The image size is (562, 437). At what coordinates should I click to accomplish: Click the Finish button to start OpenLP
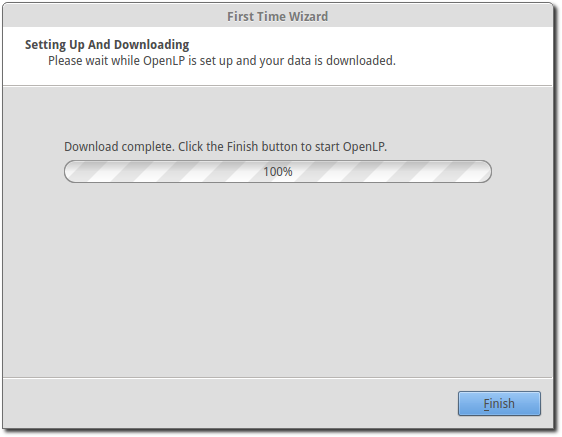499,404
